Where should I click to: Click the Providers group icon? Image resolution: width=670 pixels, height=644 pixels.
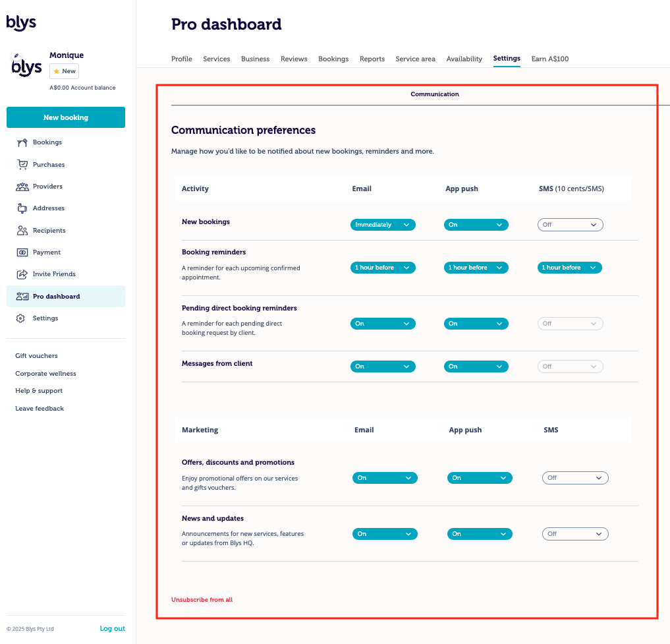click(22, 187)
